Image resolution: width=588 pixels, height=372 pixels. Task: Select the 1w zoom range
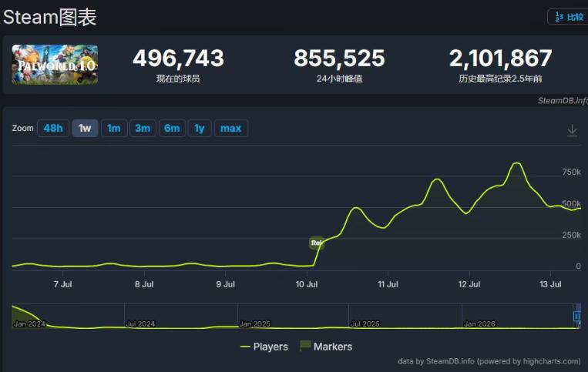point(85,128)
